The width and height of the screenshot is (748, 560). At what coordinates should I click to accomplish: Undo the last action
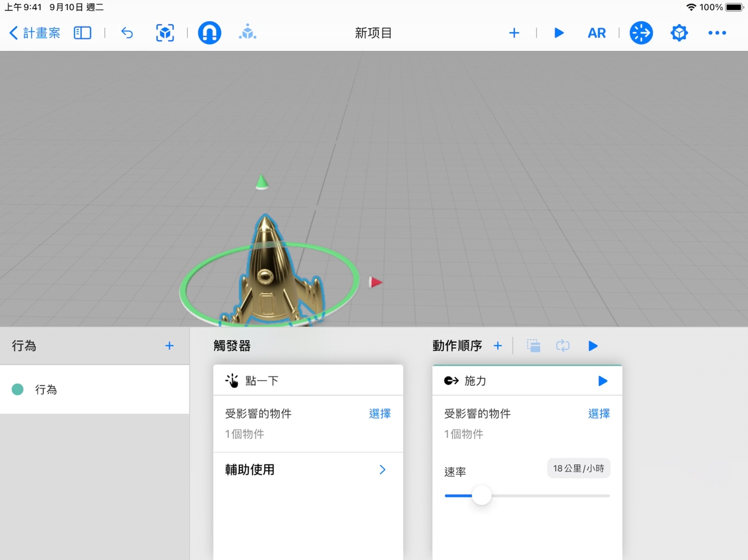[127, 33]
